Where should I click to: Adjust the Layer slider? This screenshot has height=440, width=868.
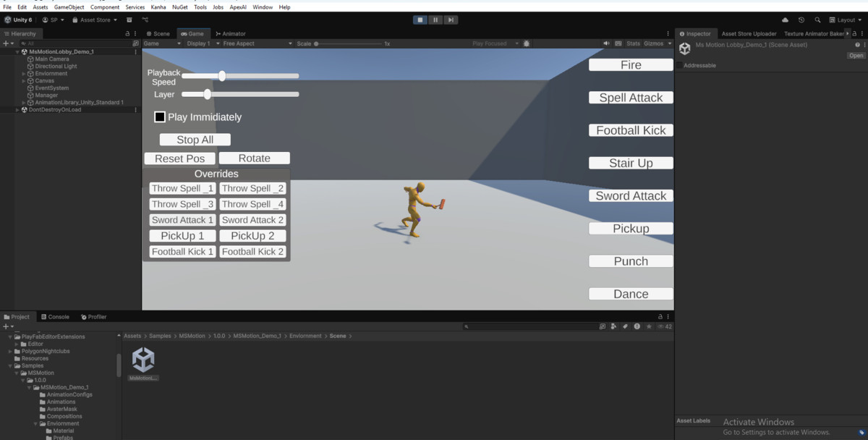[240, 94]
